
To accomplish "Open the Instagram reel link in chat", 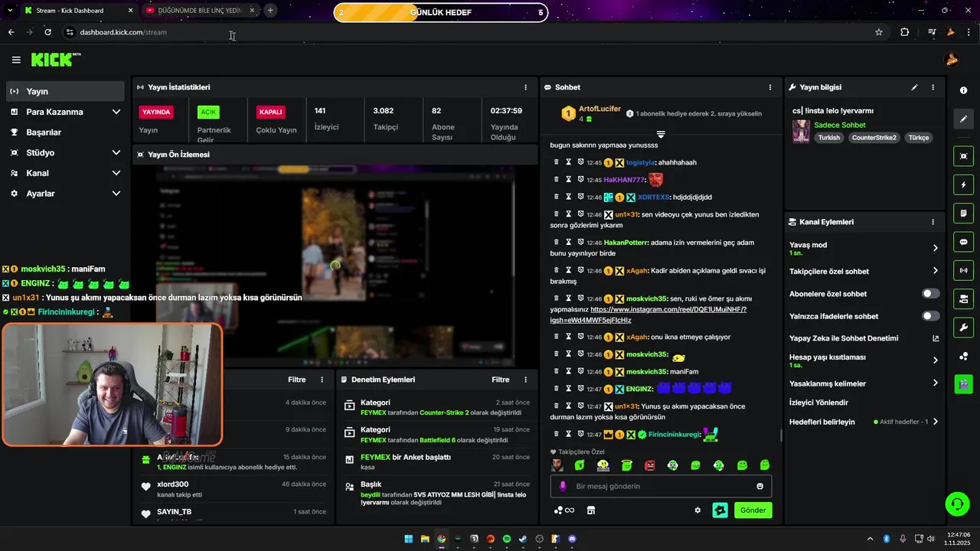I will (649, 315).
